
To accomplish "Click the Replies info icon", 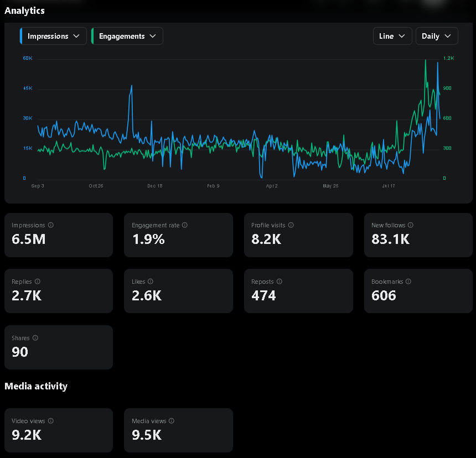I will 38,282.
